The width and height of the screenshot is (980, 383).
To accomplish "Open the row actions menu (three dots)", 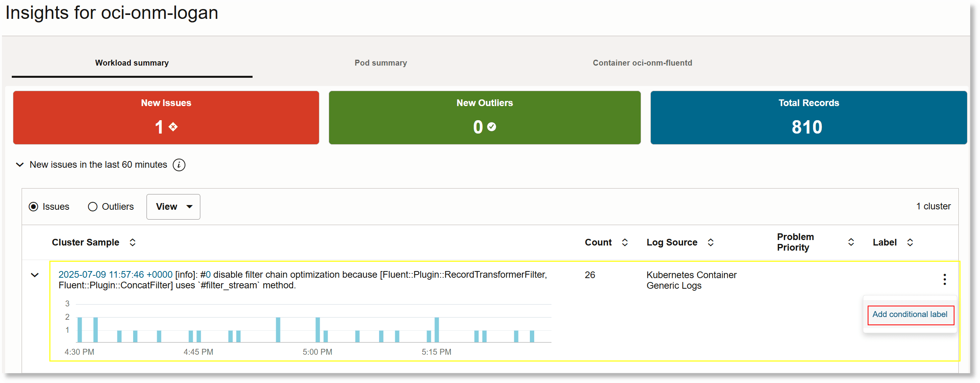I will 944,279.
